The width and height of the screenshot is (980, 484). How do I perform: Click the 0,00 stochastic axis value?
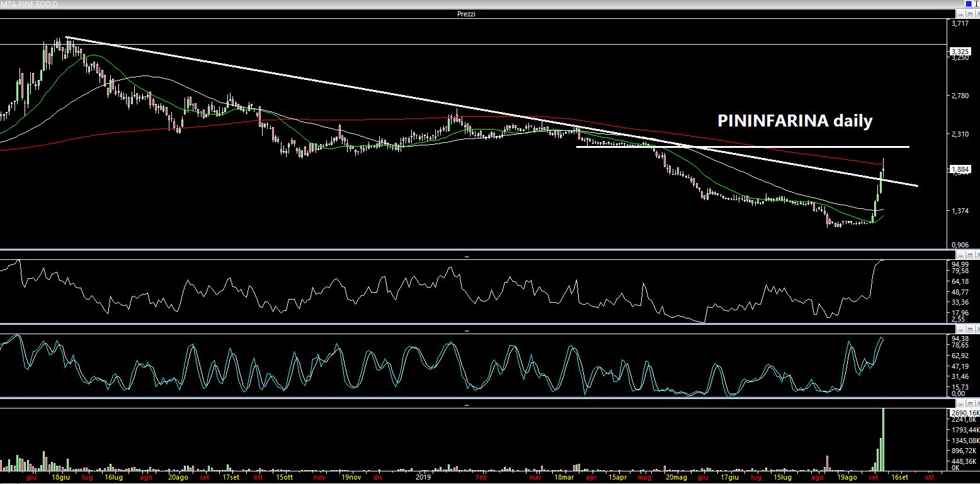(958, 393)
